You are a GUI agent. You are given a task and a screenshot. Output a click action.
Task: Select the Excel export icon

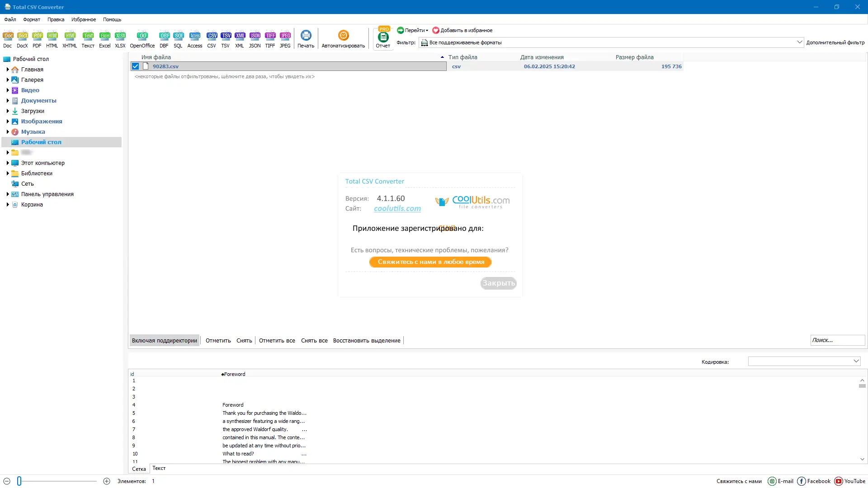coord(104,39)
